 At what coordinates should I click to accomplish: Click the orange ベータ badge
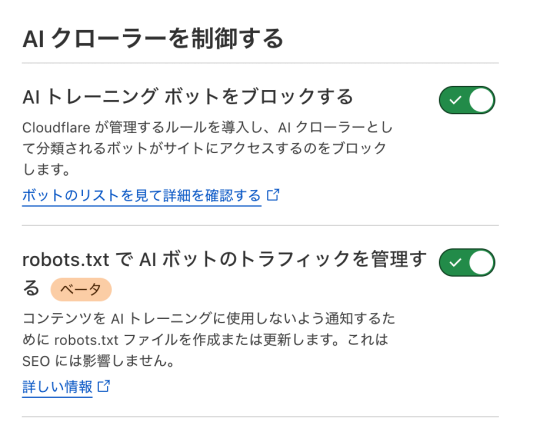81,290
